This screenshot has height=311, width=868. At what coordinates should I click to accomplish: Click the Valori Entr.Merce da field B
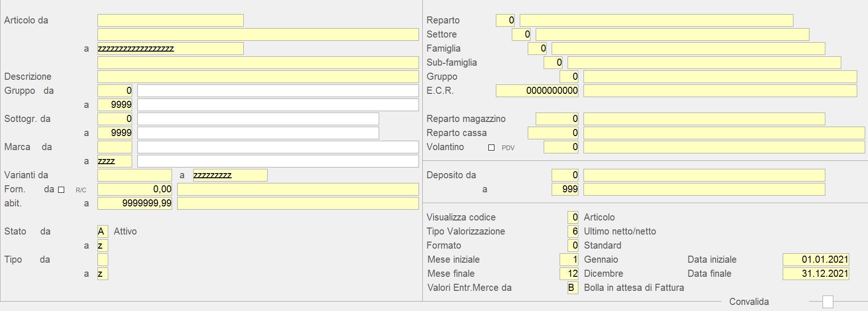pos(573,288)
